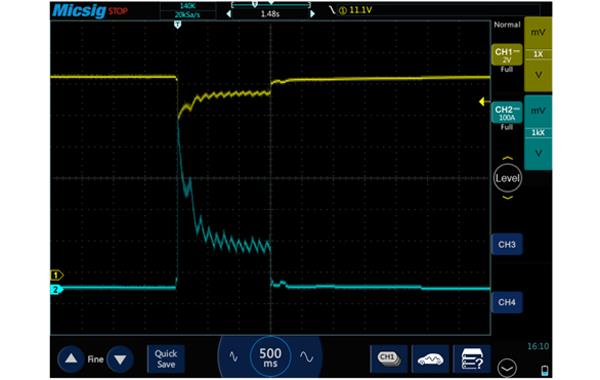
Task: Tap the Fine up arrow button
Action: [x=71, y=359]
